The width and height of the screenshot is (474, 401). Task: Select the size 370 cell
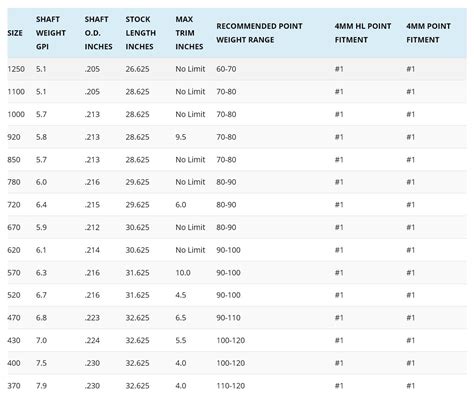click(x=14, y=386)
